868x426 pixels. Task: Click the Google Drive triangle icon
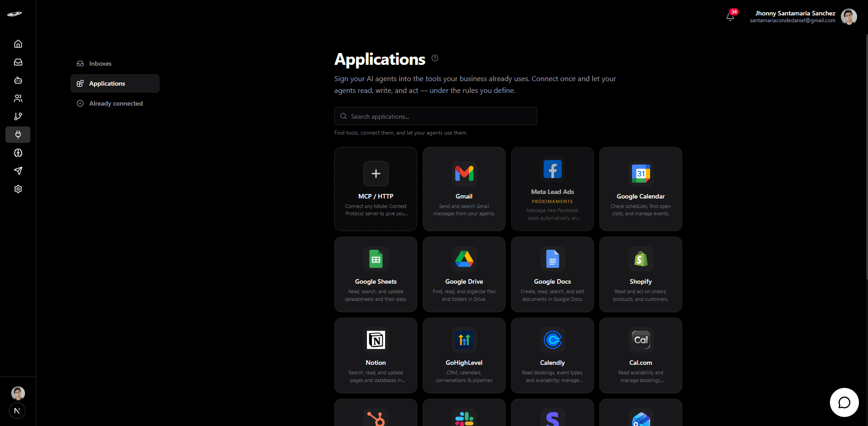click(x=464, y=259)
